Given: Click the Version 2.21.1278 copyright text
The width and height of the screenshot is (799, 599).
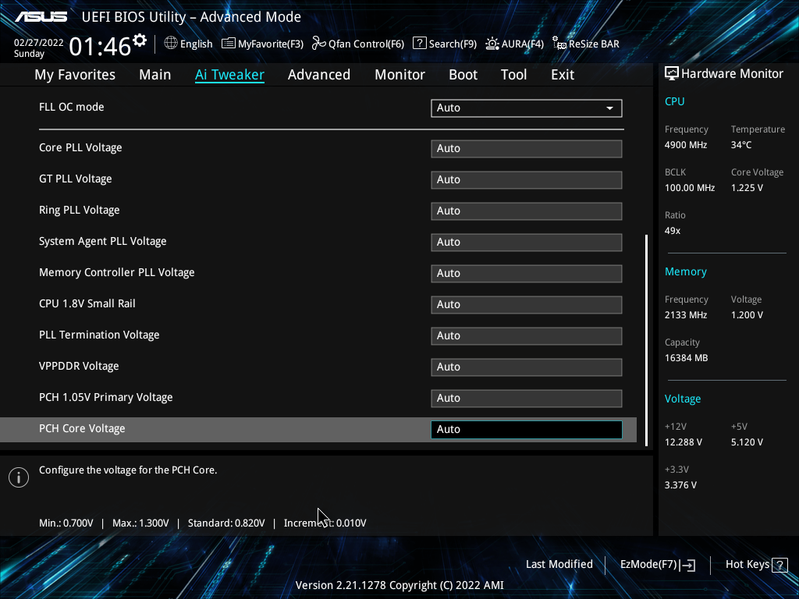Looking at the screenshot, I should point(400,585).
